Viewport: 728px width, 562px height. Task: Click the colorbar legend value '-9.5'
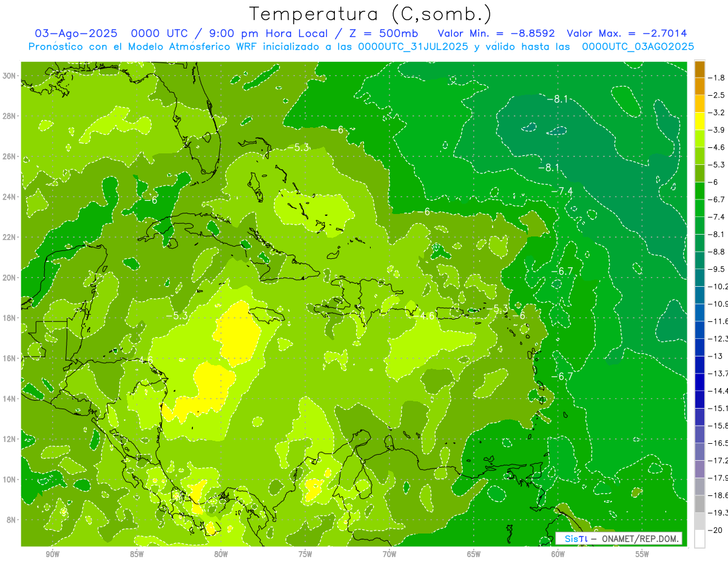click(718, 269)
